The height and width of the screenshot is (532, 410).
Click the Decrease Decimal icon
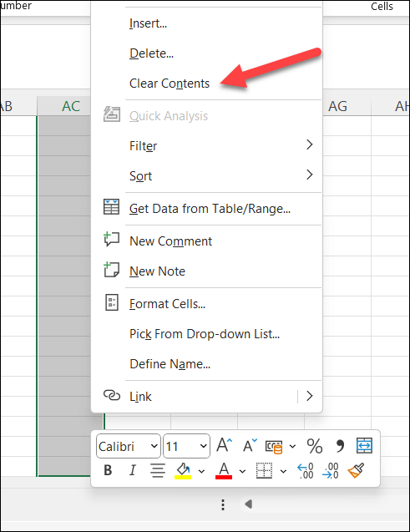[331, 471]
